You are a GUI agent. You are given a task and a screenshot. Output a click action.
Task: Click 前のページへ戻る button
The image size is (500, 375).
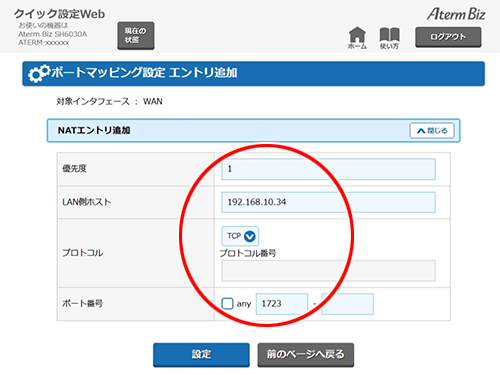[306, 355]
